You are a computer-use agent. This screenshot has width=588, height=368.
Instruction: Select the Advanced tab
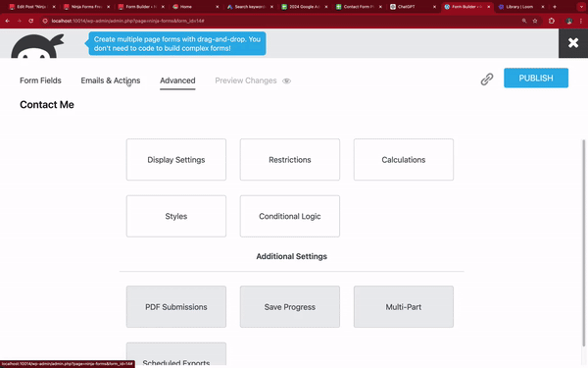click(177, 80)
